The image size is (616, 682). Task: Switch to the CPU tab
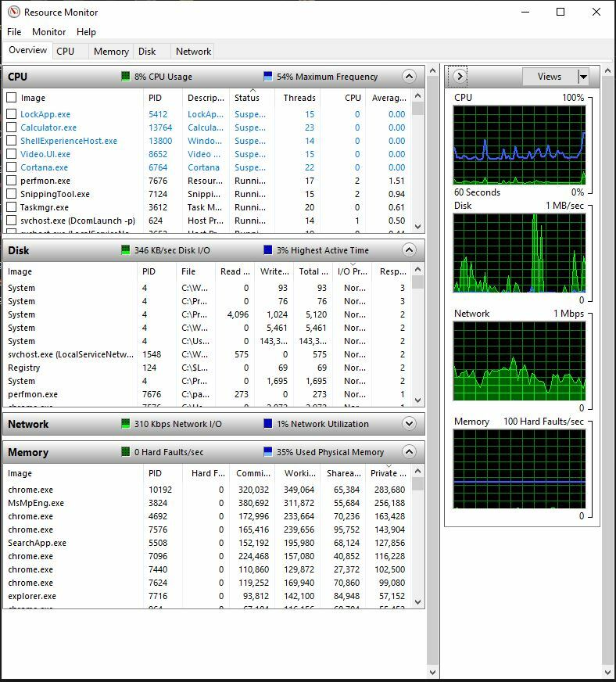(x=70, y=52)
